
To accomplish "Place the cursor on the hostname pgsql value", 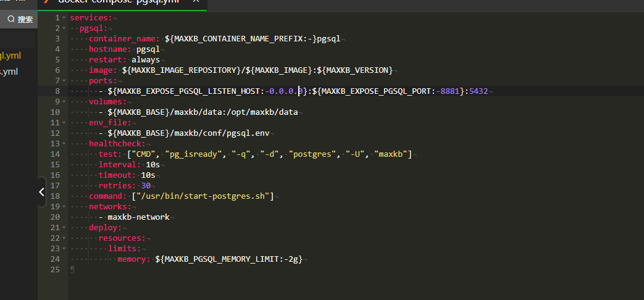I will click(x=148, y=49).
